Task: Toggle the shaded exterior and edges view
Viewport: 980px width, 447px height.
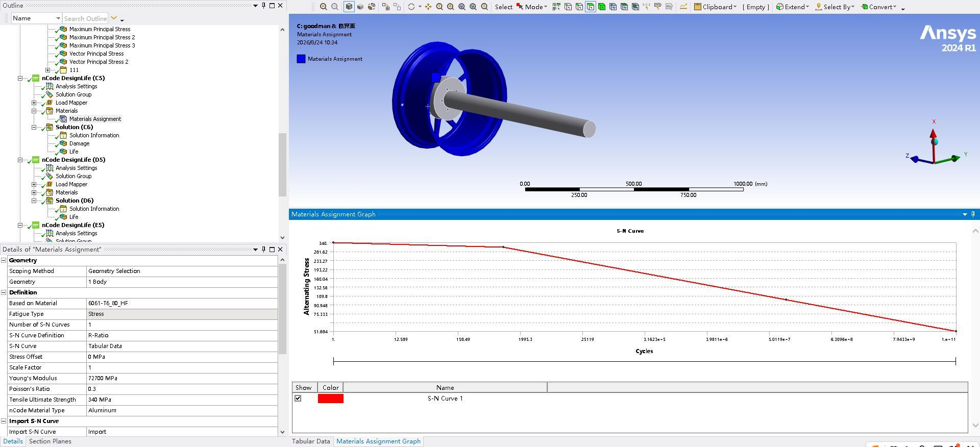Action: [x=349, y=7]
